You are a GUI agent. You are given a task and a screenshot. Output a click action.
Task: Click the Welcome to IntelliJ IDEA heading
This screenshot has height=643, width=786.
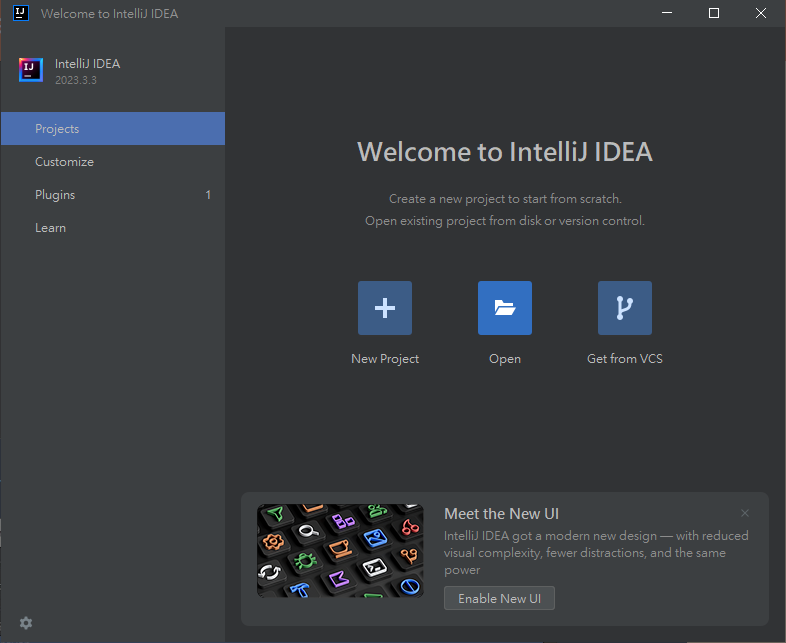[x=505, y=152]
